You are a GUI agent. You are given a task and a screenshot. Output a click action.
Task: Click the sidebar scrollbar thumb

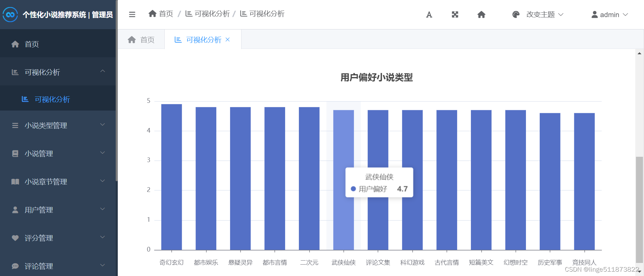click(x=116, y=90)
